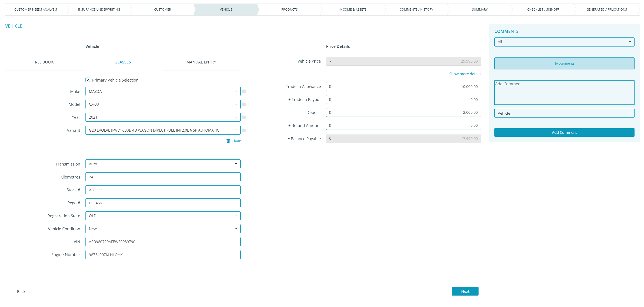Click Show more details link

465,74
